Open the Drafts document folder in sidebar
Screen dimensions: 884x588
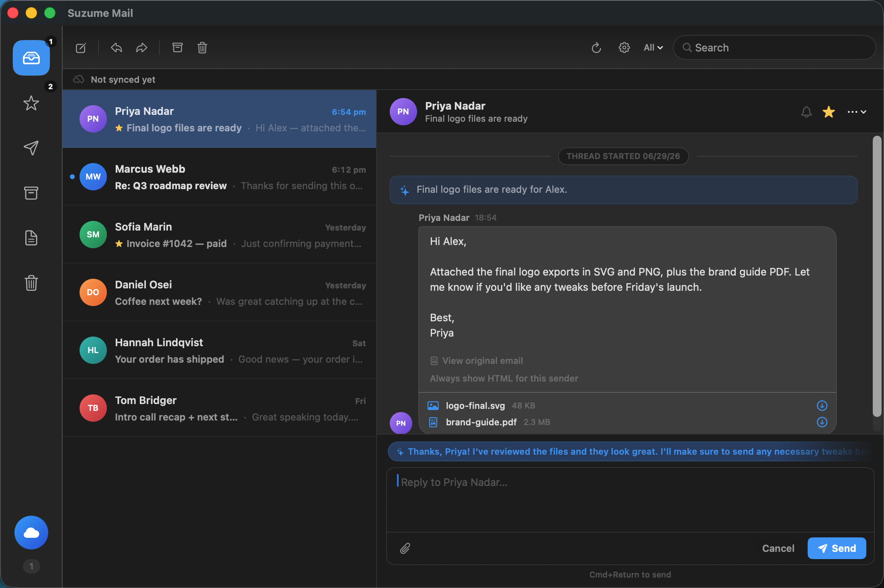pyautogui.click(x=31, y=238)
